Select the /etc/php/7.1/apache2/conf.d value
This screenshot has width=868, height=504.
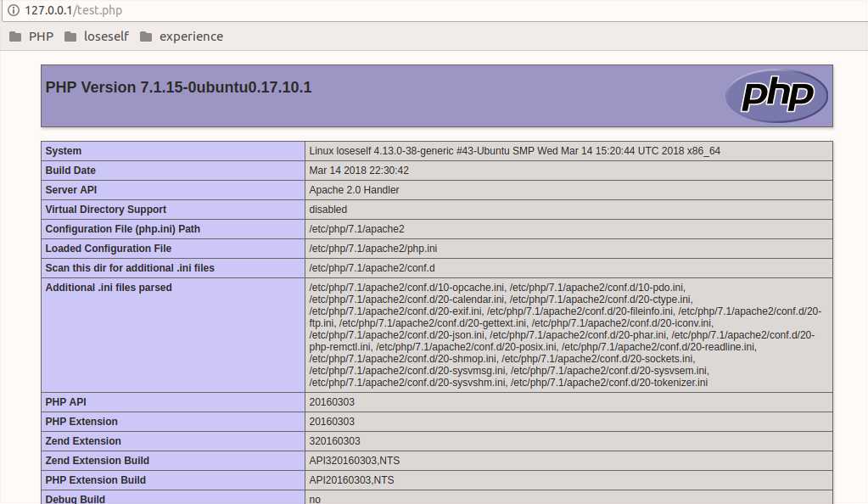click(x=372, y=267)
